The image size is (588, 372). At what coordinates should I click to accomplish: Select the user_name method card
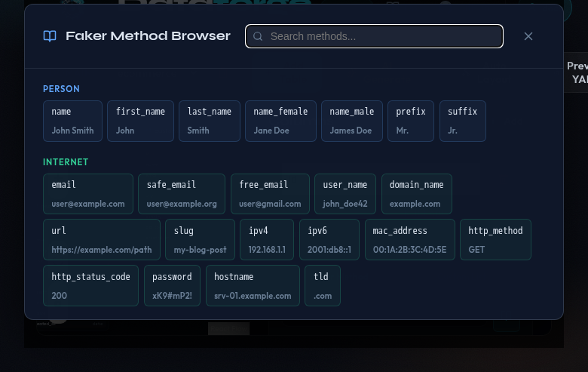[345, 194]
